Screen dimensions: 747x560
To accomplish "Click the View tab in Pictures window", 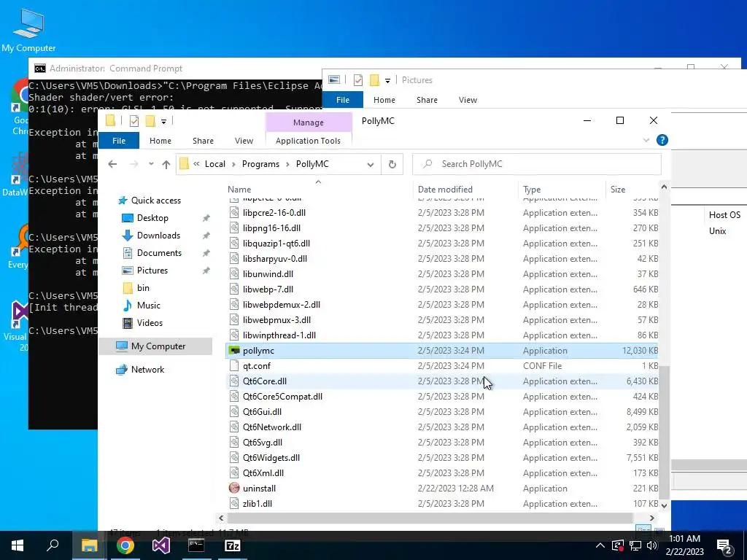I will [x=468, y=99].
